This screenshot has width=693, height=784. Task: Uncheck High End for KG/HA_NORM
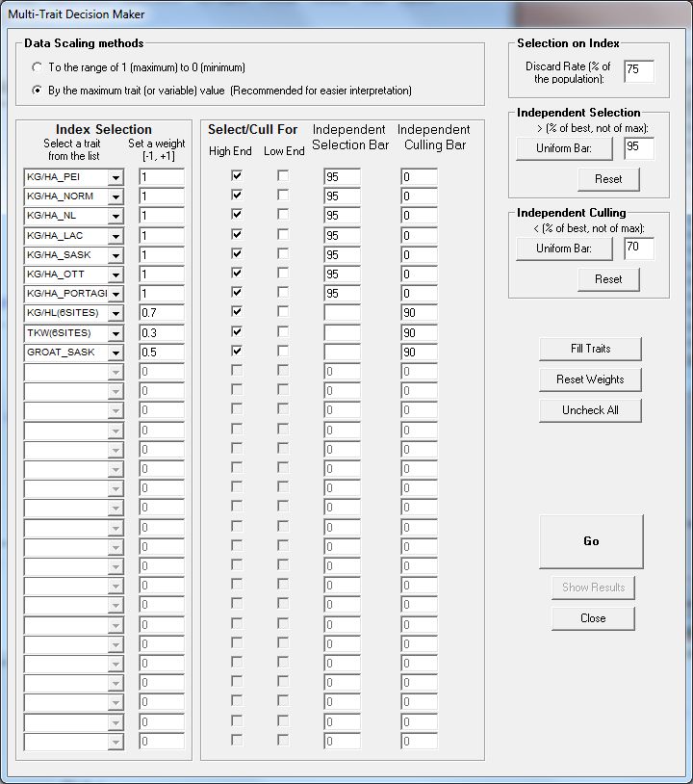tap(237, 195)
